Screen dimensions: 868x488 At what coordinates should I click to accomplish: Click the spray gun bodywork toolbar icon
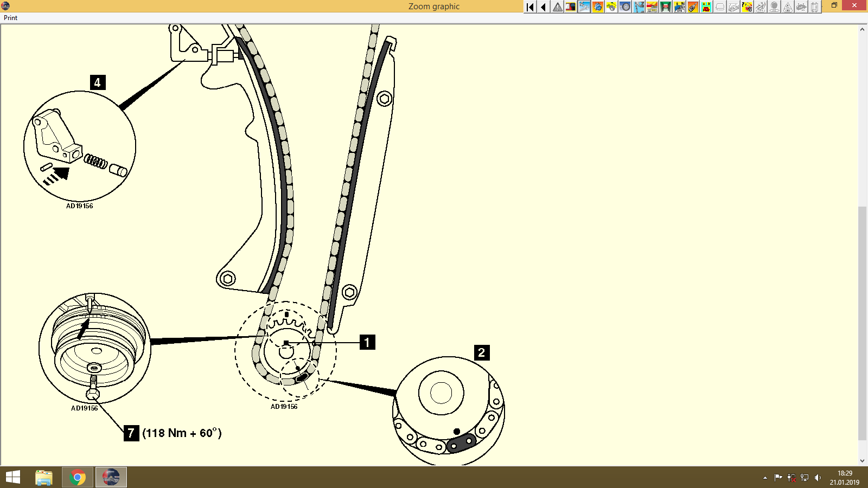(x=692, y=7)
